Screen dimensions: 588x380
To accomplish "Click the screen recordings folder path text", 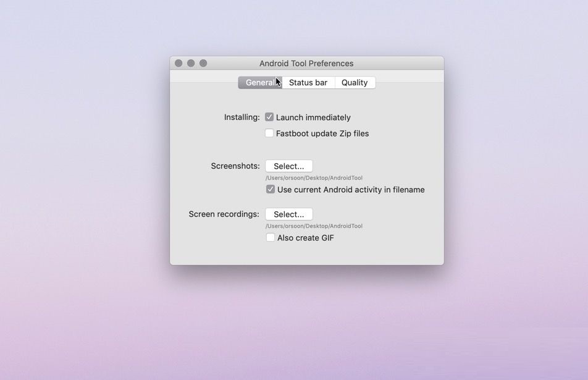I will (314, 226).
